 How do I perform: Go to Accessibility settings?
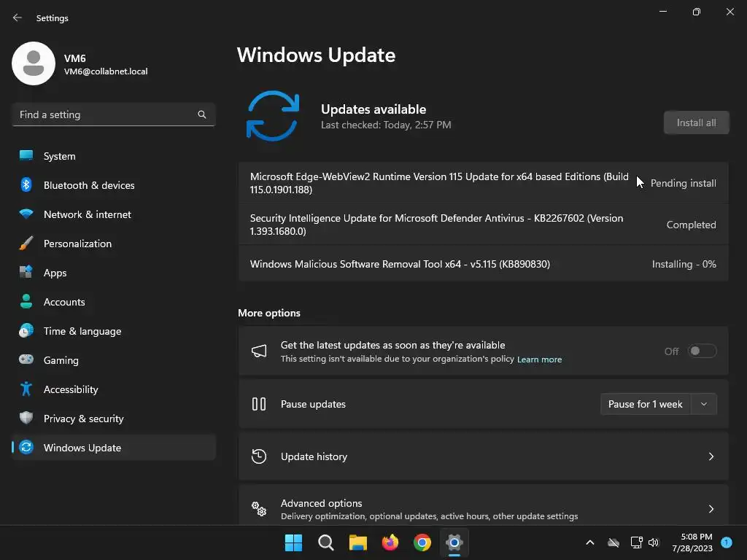[x=113, y=389]
